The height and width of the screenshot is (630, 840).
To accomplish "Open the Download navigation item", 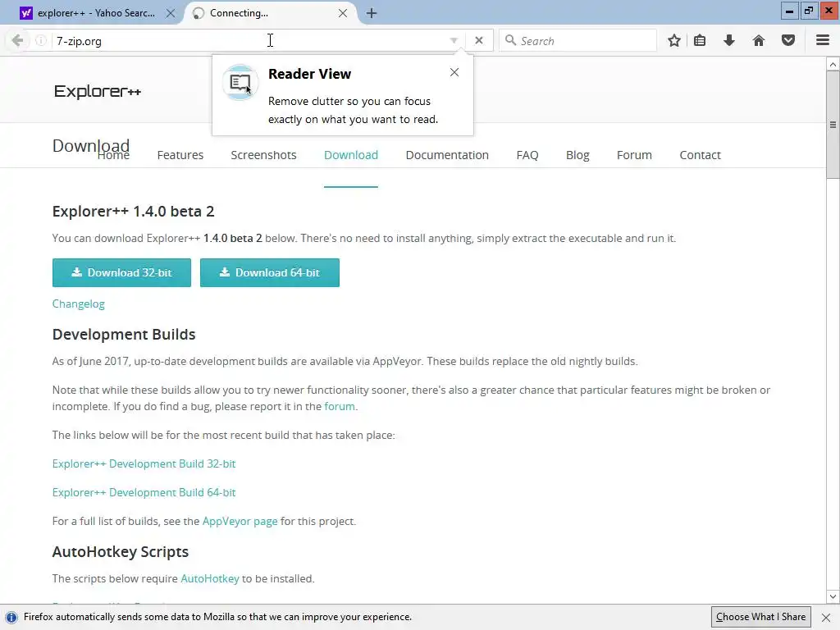I will (x=351, y=155).
